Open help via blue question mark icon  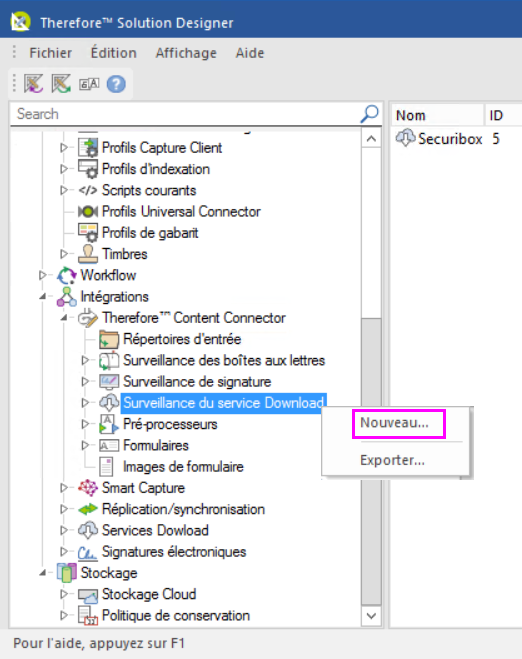pos(116,84)
